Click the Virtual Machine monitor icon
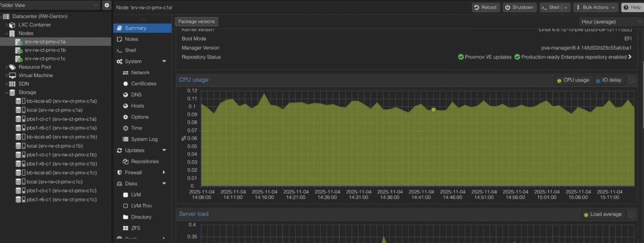The image size is (644, 243). pos(12,76)
